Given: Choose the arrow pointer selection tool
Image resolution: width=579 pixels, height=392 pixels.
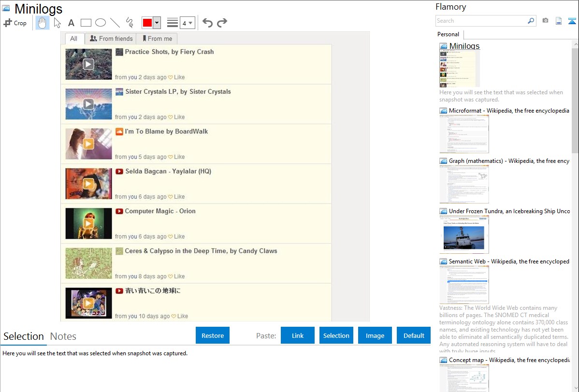Looking at the screenshot, I should point(58,23).
